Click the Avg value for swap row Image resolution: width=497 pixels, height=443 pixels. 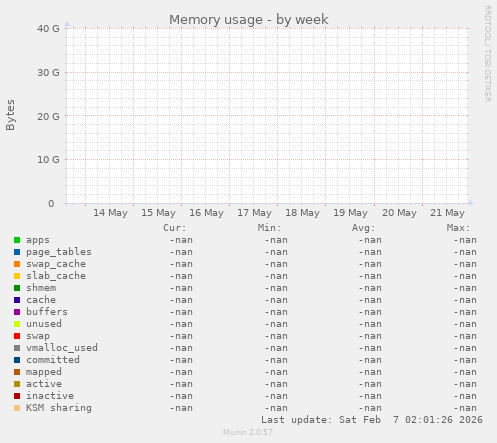click(370, 336)
